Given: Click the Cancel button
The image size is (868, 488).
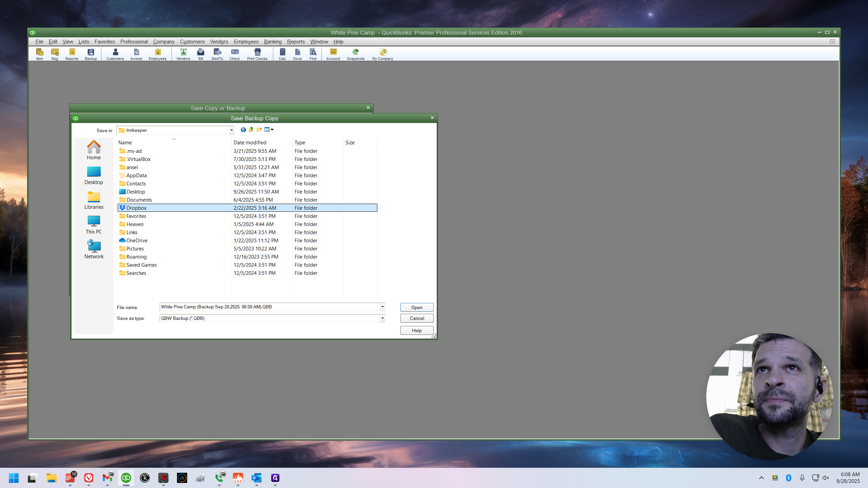Looking at the screenshot, I should (417, 318).
